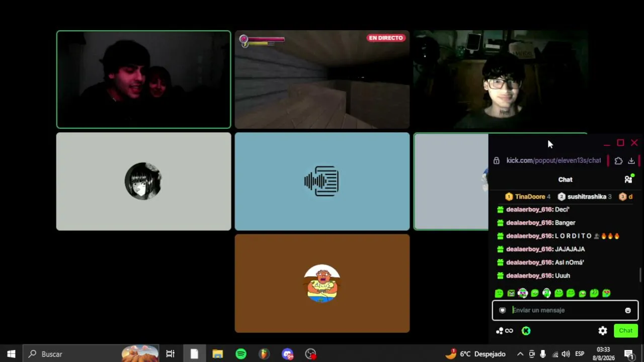Select the webcam tile with two people
This screenshot has width=644, height=362.
(x=144, y=79)
